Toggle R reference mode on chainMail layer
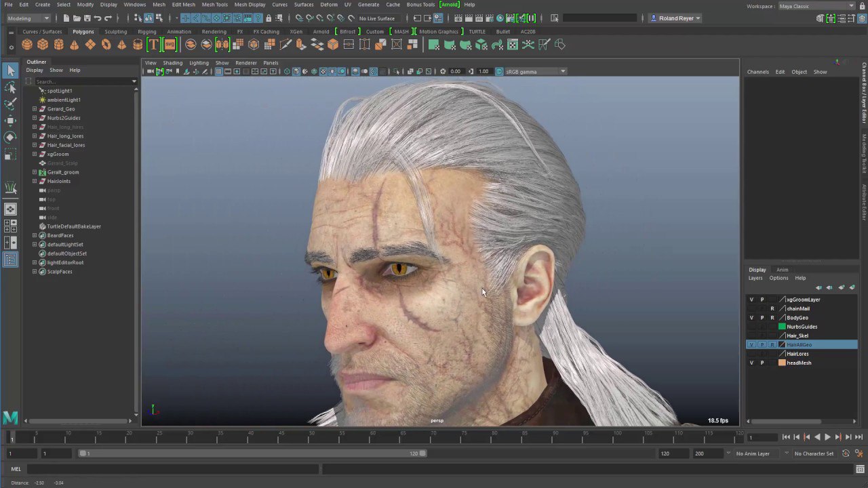 tap(772, 308)
